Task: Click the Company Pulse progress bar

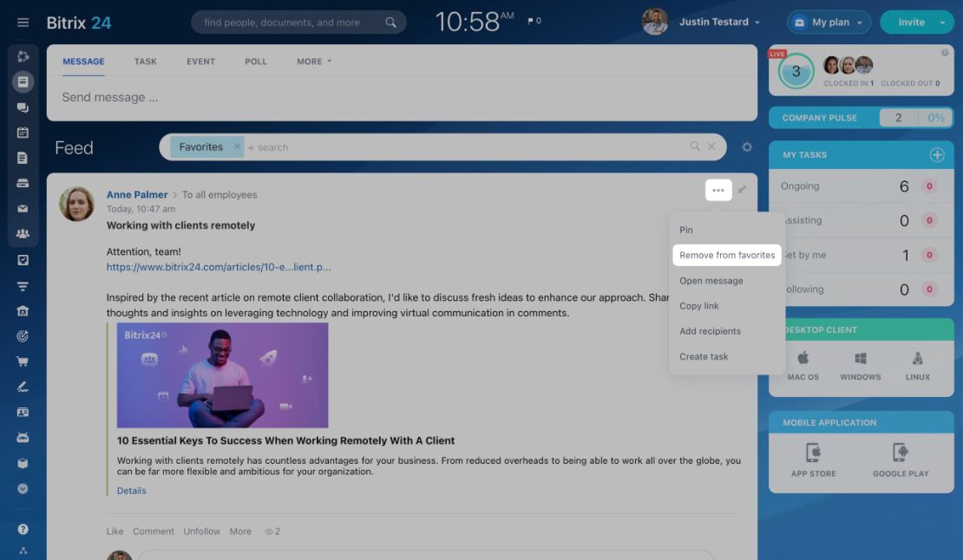Action: point(861,118)
